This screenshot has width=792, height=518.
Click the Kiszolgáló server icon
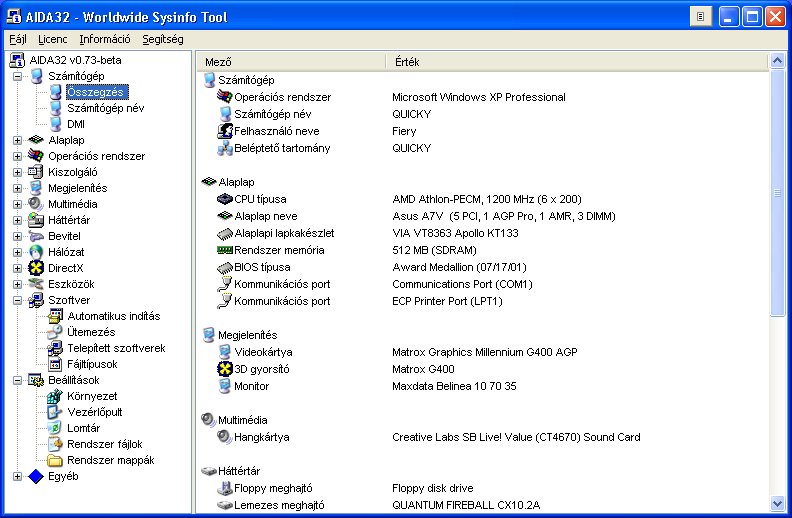[x=36, y=172]
